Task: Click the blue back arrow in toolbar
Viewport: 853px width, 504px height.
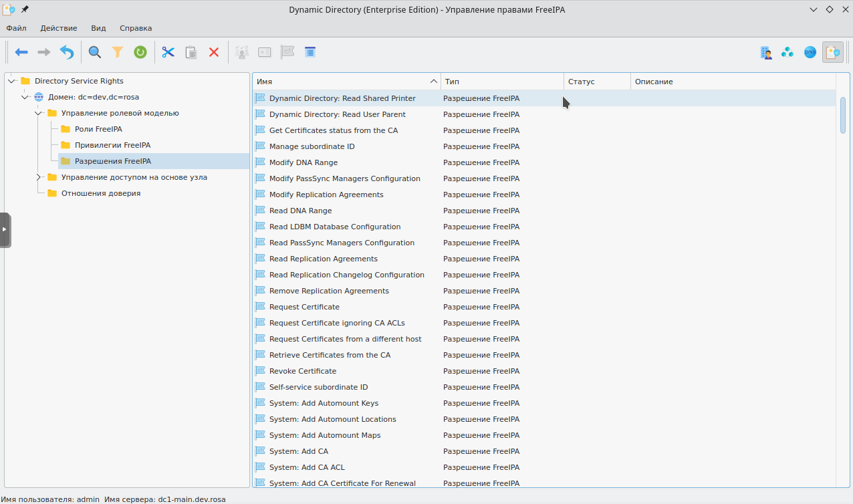Action: click(x=21, y=52)
